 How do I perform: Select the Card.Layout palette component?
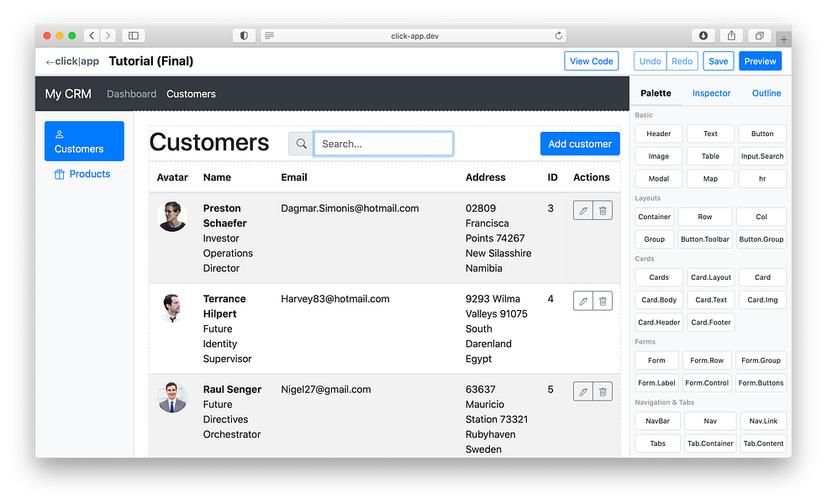[710, 277]
